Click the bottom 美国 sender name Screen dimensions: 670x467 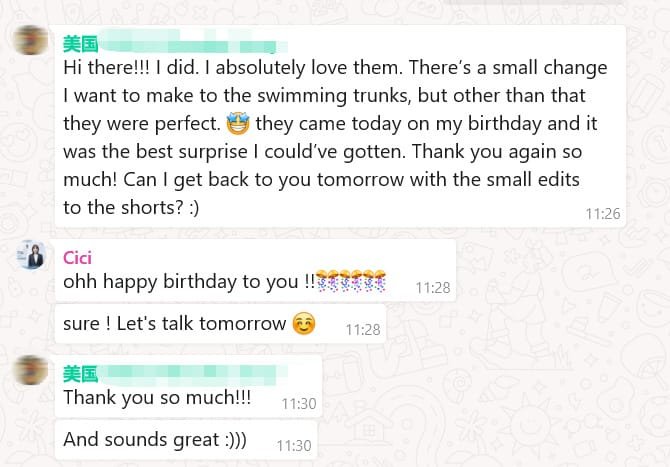[x=80, y=374]
